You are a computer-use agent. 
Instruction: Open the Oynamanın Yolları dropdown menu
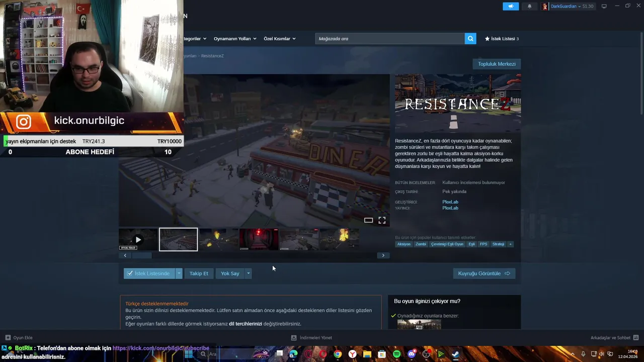(234, 39)
